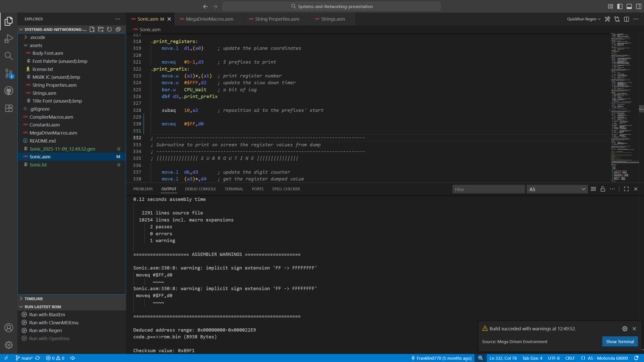The width and height of the screenshot is (644, 362).
Task: Clear the output panel
Action: coord(593,189)
